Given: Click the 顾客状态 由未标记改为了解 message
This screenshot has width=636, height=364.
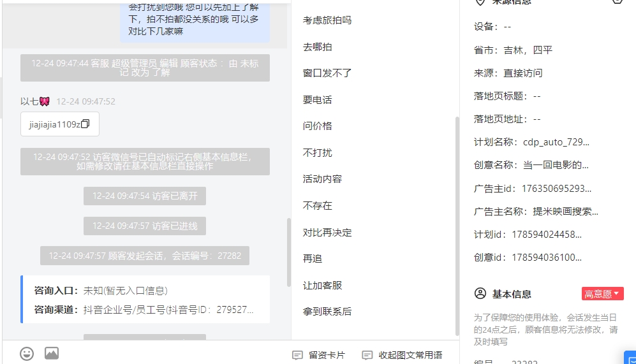Looking at the screenshot, I should click(x=145, y=68).
